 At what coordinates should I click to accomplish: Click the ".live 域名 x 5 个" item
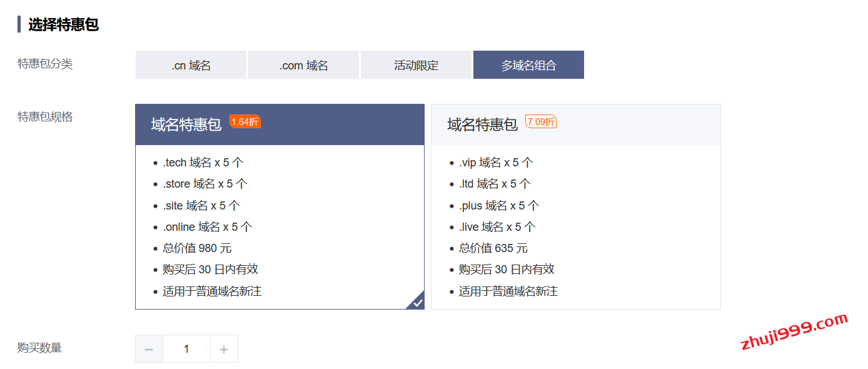(x=497, y=227)
